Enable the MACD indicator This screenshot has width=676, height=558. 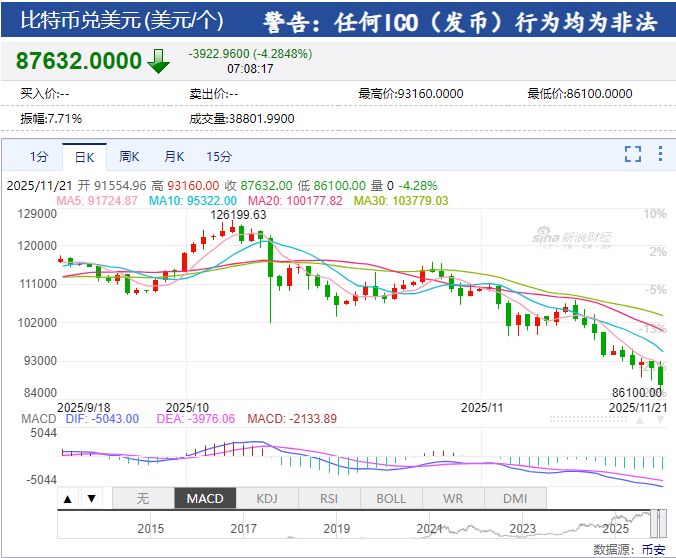pyautogui.click(x=204, y=498)
